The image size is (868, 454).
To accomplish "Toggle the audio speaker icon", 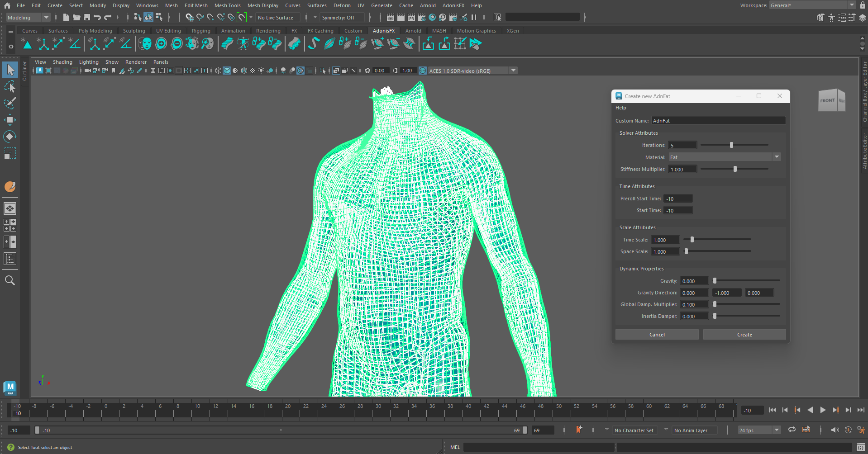I will 835,430.
